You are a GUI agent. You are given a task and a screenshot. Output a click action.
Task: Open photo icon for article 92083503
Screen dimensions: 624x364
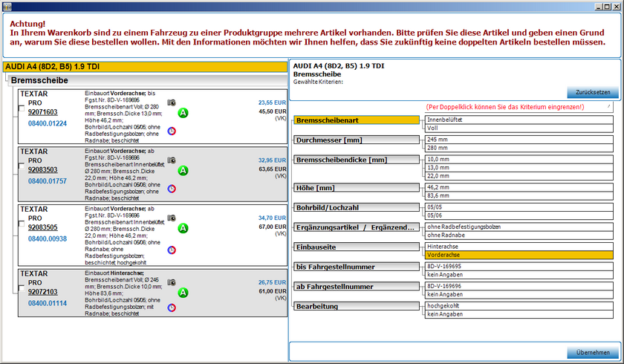point(172,160)
